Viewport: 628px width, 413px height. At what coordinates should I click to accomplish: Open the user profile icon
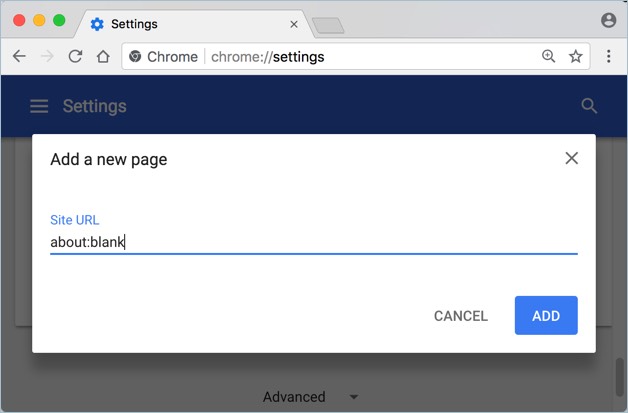[x=608, y=20]
